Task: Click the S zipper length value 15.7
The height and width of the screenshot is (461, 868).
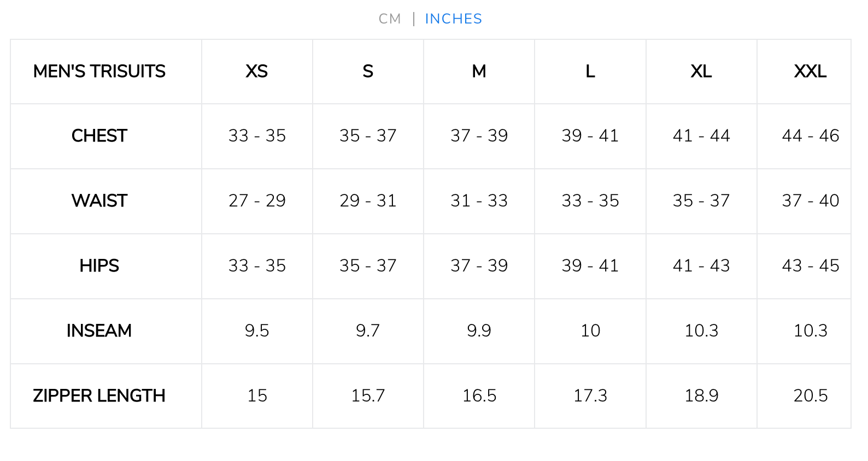Action: point(368,396)
